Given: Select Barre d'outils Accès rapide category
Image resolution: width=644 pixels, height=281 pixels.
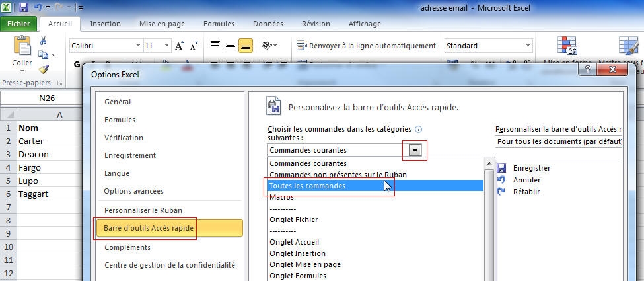Looking at the screenshot, I should coord(170,228).
